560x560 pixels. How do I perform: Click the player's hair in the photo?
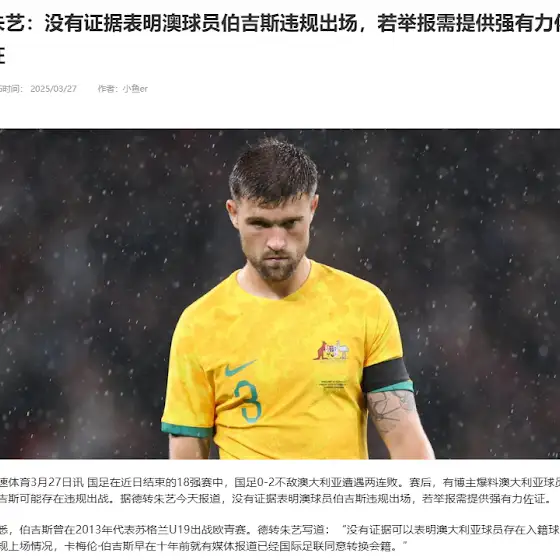pos(274,170)
